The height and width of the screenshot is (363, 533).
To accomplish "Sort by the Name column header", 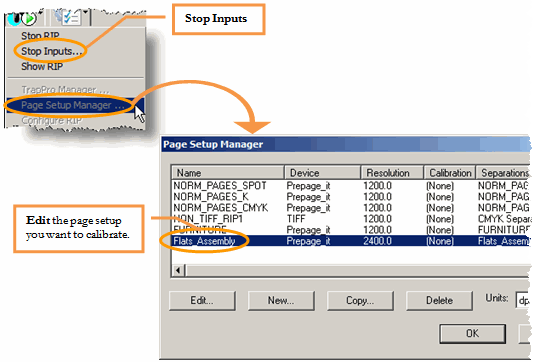I will pyautogui.click(x=228, y=173).
